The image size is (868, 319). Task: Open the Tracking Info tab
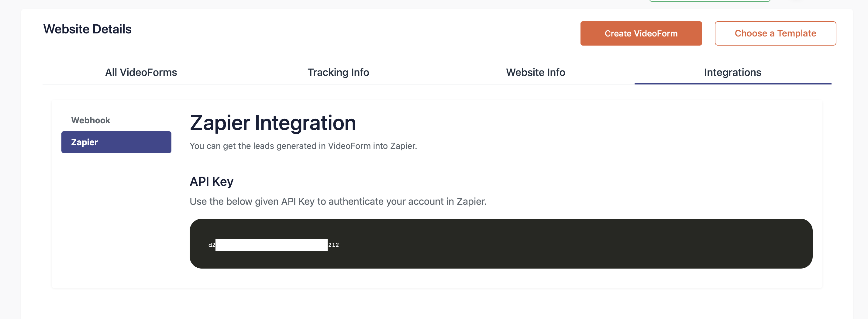[x=338, y=72]
